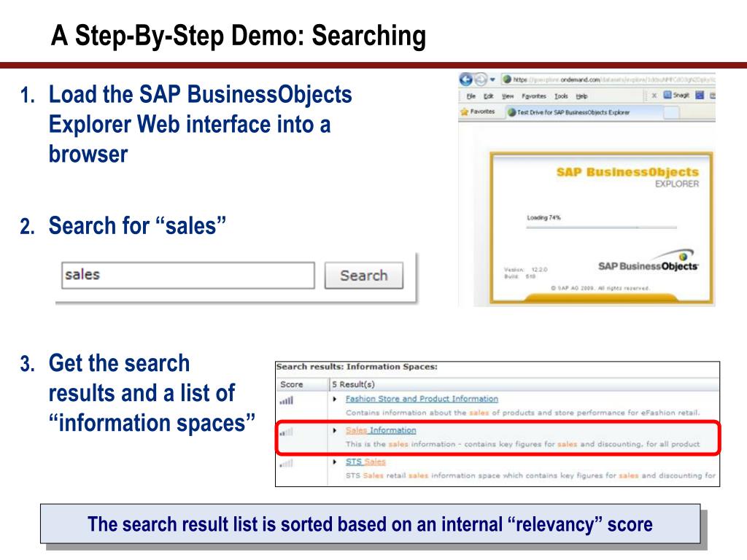Select the Test Drive for SAP BusinessObjects Explorer tab
The width and height of the screenshot is (747, 560).
(584, 112)
